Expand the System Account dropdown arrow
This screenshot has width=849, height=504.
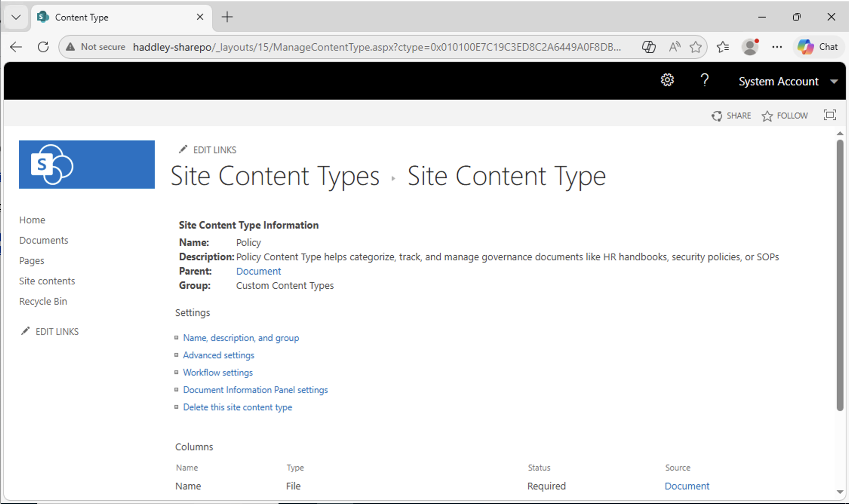(x=834, y=81)
